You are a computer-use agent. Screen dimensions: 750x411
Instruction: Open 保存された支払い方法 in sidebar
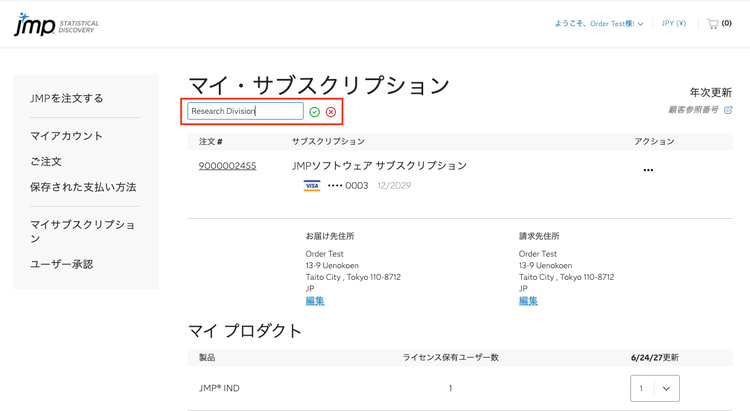coord(83,187)
